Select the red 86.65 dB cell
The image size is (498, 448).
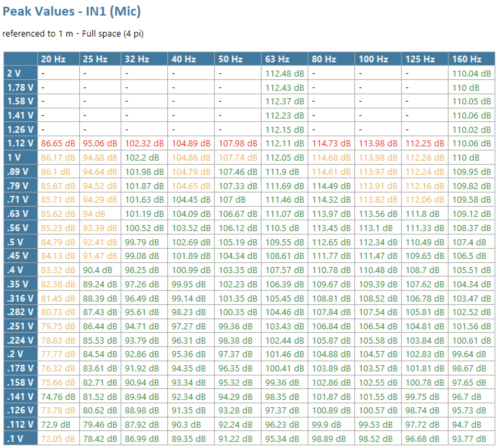coord(58,143)
